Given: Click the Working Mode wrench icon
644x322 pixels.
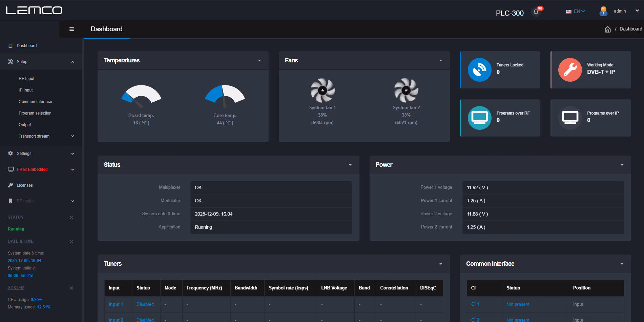Looking at the screenshot, I should (x=570, y=70).
